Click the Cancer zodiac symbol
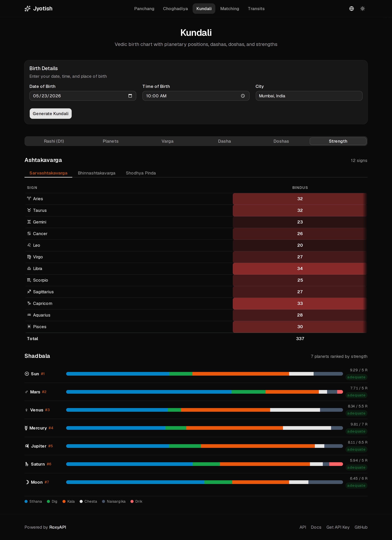 [29, 234]
